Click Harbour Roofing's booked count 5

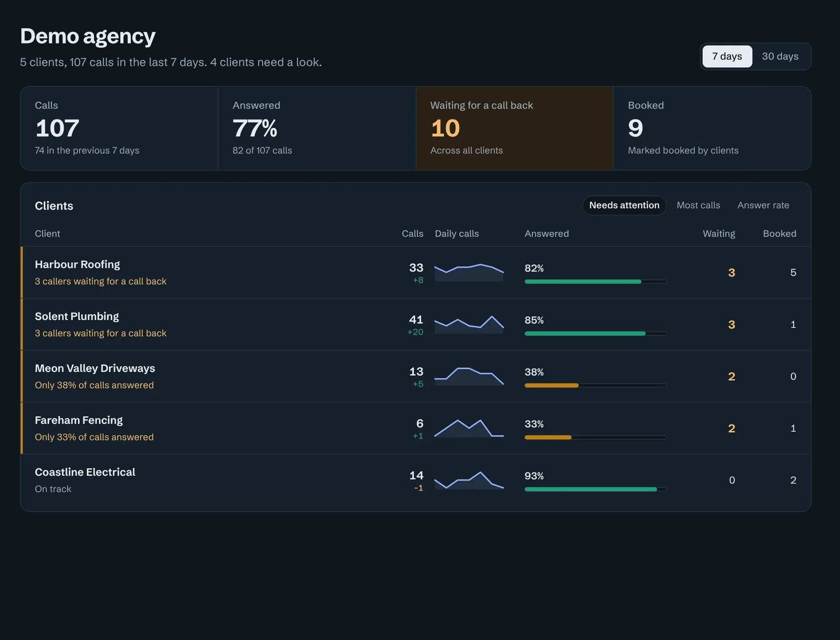793,272
